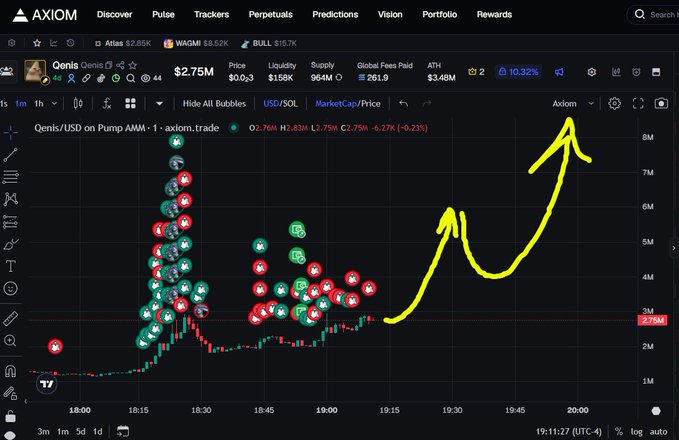Go to Trackers
Image resolution: width=679 pixels, height=440 pixels.
tap(211, 15)
